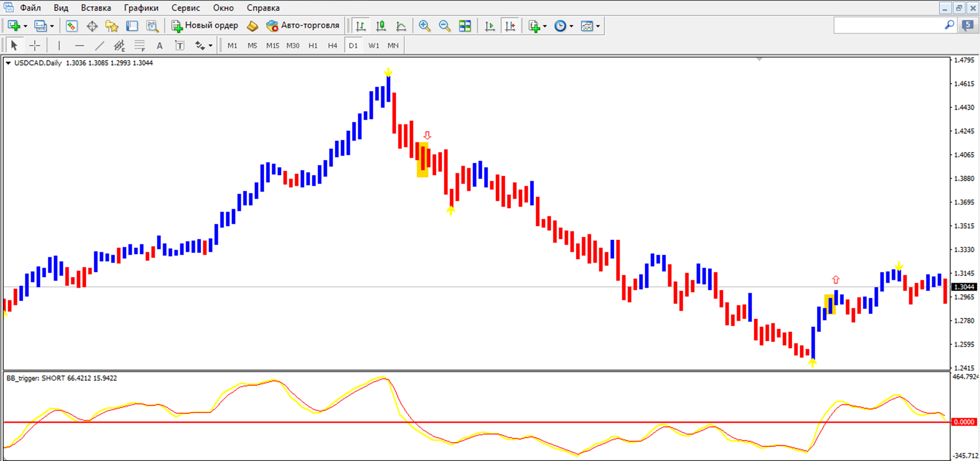Select the D1 daily timeframe
Screen dimensions: 980x461
(x=353, y=46)
